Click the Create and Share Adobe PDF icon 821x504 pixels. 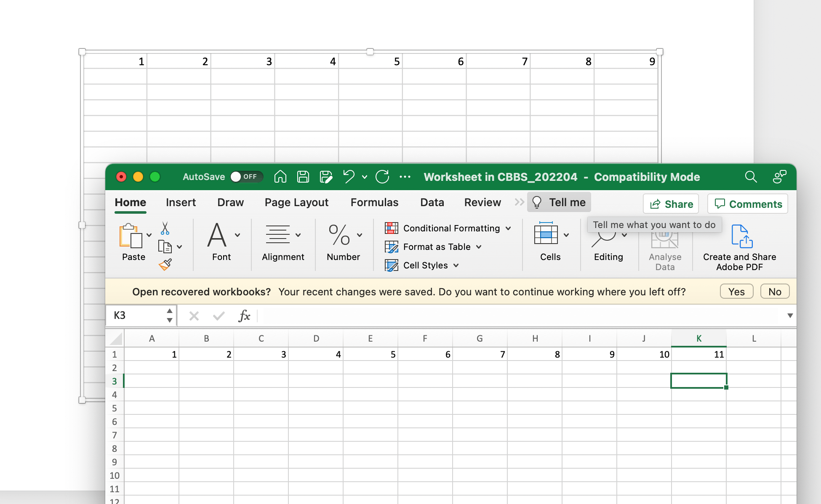click(x=741, y=236)
